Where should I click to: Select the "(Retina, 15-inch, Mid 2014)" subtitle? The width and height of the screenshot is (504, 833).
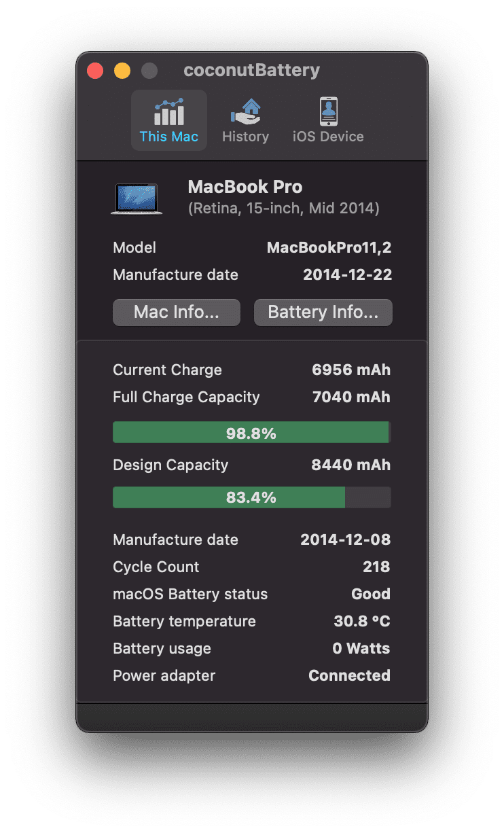[x=284, y=209]
